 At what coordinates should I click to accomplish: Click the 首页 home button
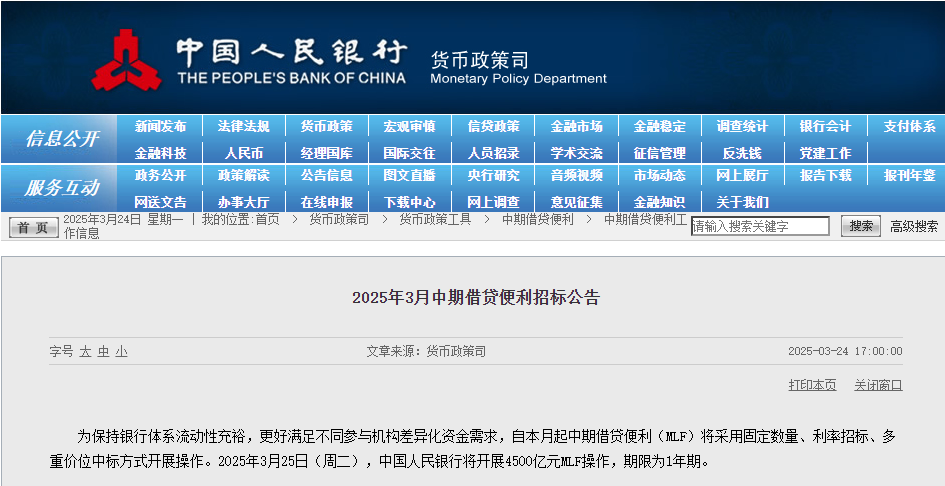pos(34,227)
